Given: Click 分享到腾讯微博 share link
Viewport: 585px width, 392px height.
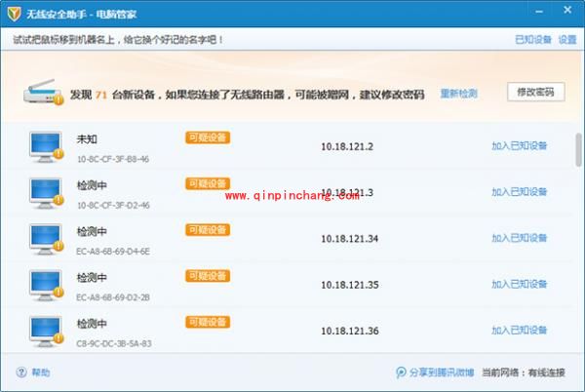Looking at the screenshot, I should tap(442, 372).
